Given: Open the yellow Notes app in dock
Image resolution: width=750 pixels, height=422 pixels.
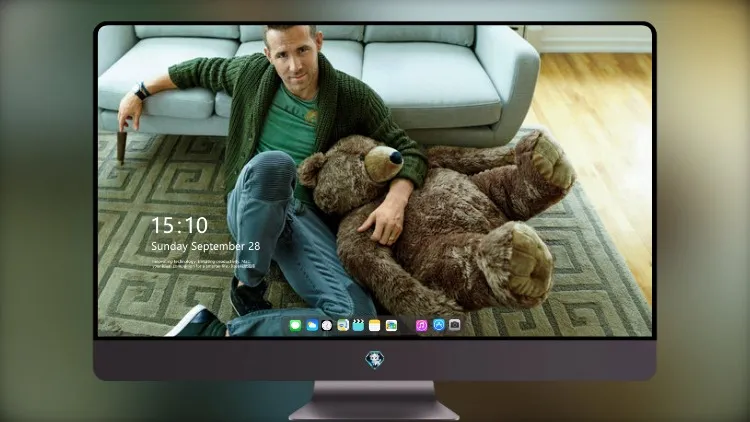Looking at the screenshot, I should pyautogui.click(x=375, y=325).
